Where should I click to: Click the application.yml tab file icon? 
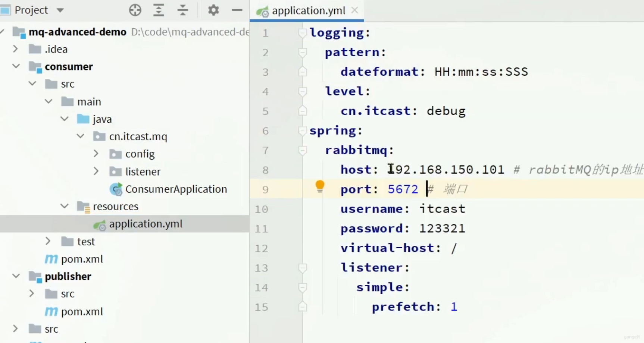pos(262,12)
